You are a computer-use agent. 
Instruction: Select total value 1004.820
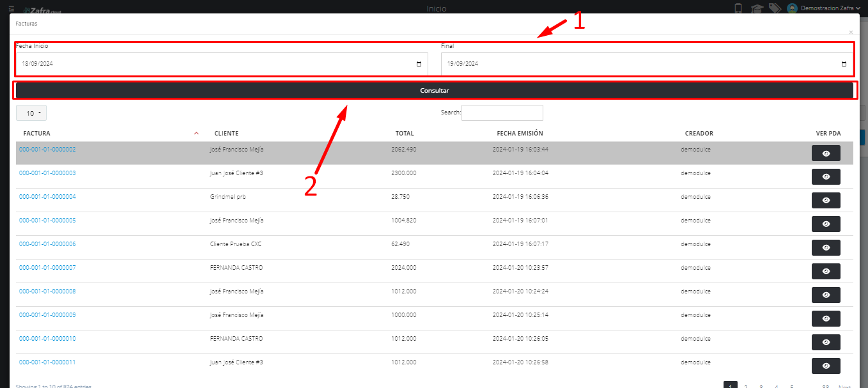[403, 220]
